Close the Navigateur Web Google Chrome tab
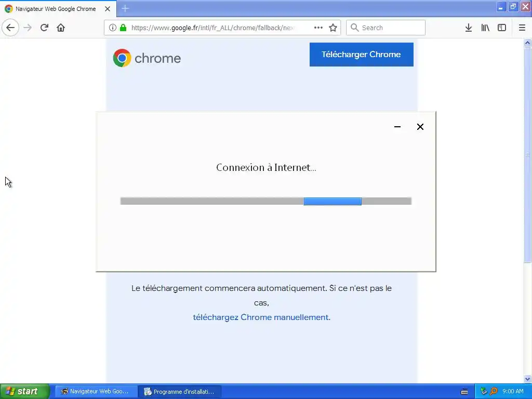532x399 pixels. (108, 9)
